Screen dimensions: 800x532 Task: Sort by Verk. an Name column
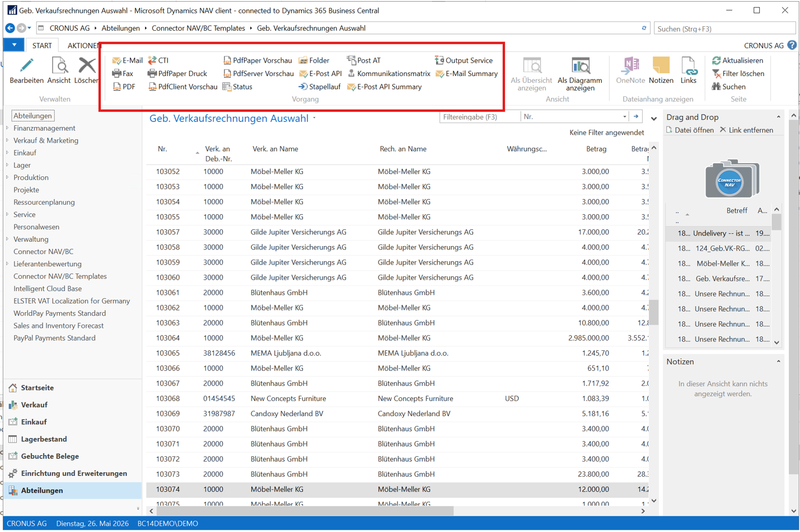click(275, 149)
